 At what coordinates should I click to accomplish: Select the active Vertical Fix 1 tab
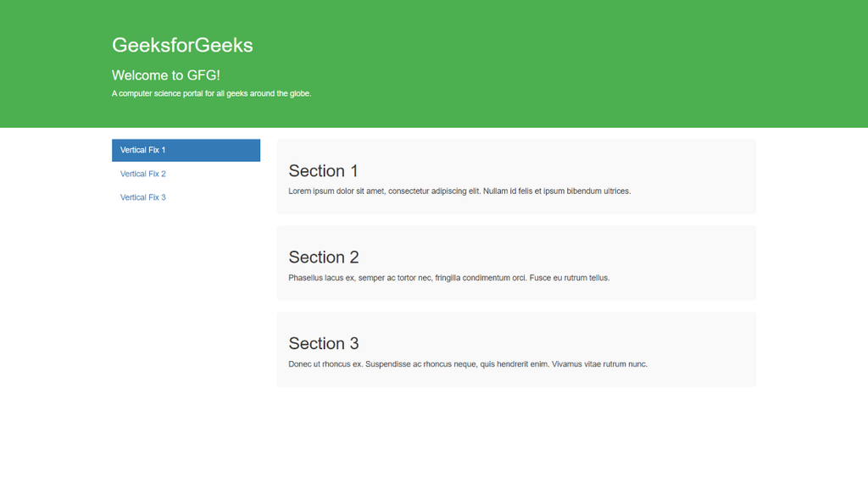click(x=185, y=150)
